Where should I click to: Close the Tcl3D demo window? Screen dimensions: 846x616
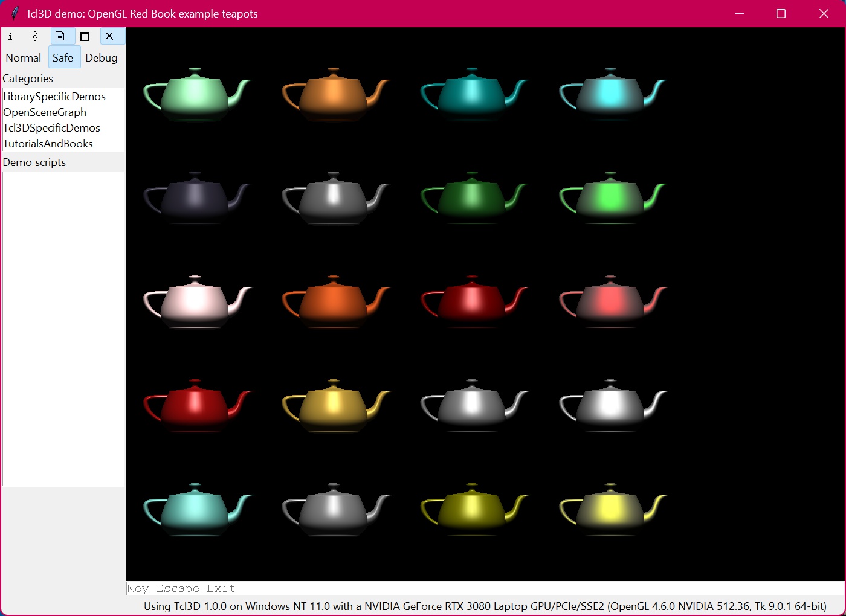point(824,13)
